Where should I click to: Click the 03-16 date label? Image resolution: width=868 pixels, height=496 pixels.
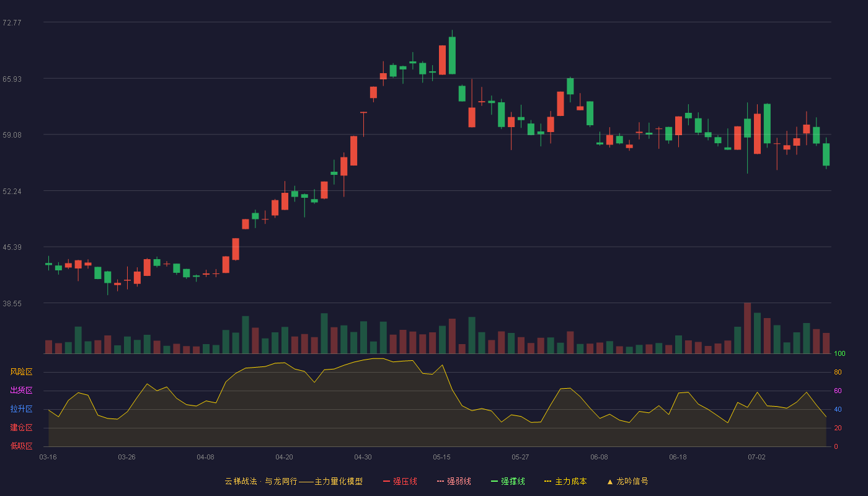[x=48, y=457]
